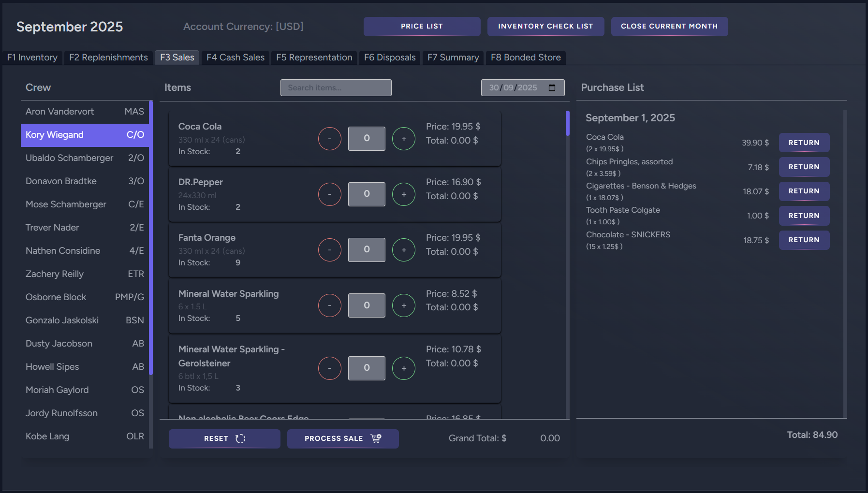
Task: Click the Process Sale button
Action: pos(342,438)
